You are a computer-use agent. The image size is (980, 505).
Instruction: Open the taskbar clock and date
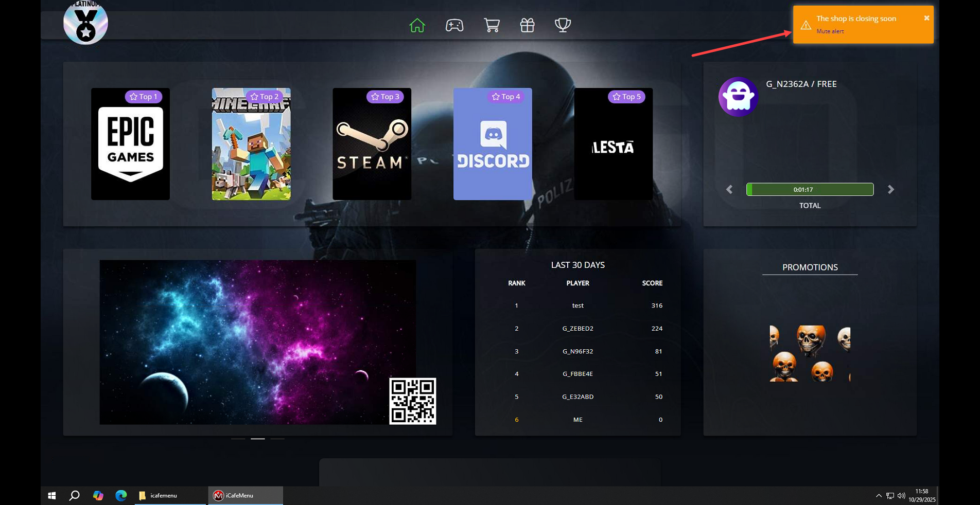click(922, 496)
